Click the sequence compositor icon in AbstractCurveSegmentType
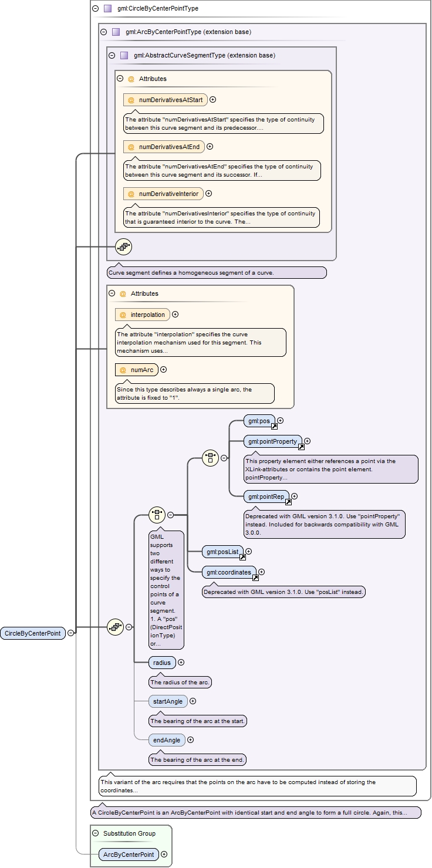This screenshot has height=868, width=432. pos(123,247)
